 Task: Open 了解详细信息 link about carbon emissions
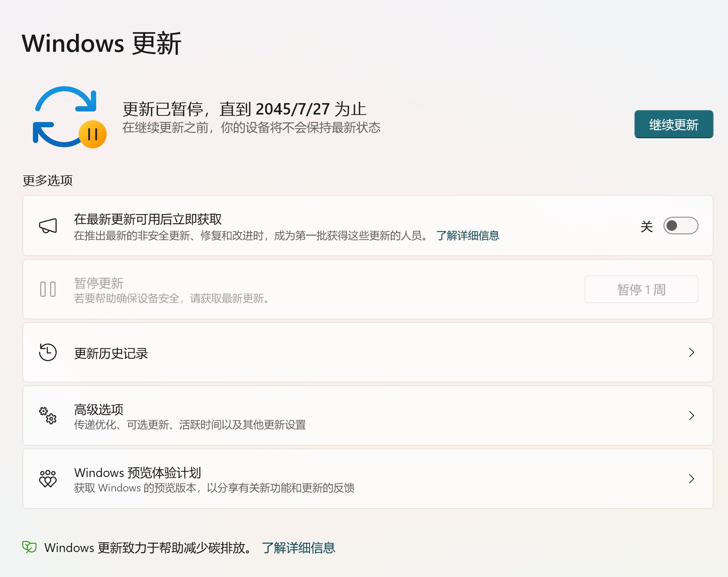[298, 548]
